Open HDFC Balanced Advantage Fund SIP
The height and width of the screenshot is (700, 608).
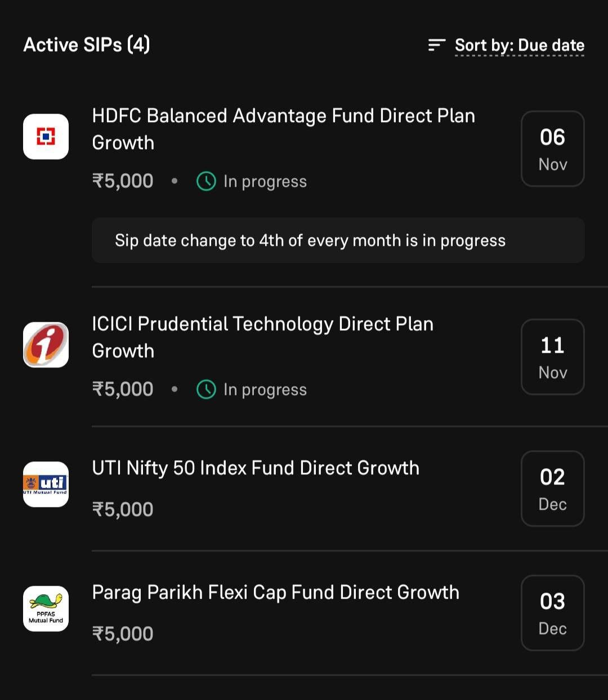coord(284,129)
